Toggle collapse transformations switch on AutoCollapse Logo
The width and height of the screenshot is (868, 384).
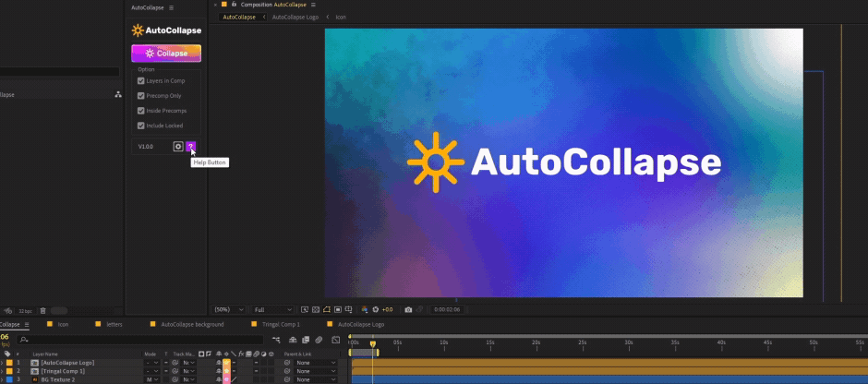tap(226, 363)
